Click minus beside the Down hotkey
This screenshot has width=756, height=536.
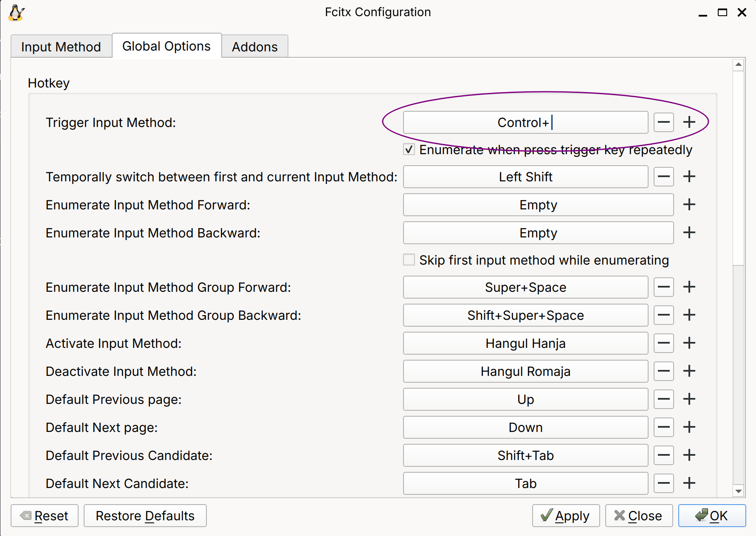pos(664,427)
